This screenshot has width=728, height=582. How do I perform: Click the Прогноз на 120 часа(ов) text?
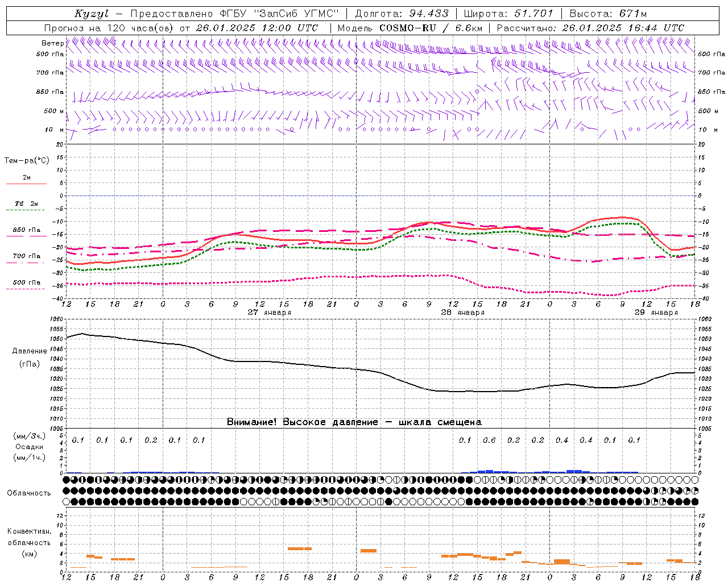point(110,28)
